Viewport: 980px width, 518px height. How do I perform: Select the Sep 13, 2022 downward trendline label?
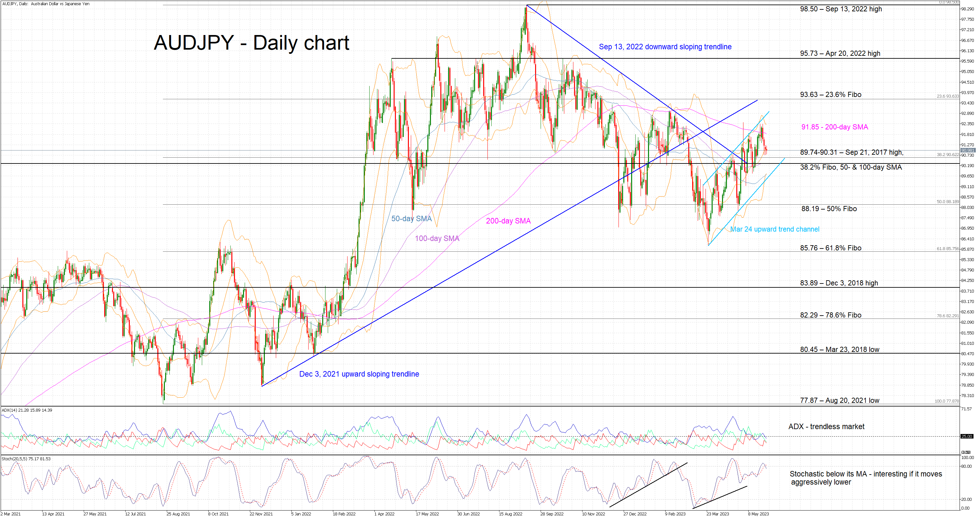665,47
